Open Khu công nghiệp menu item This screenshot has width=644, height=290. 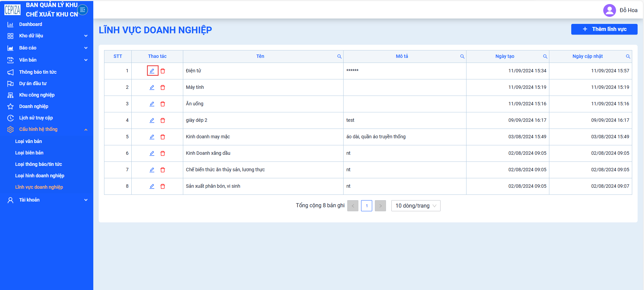(37, 95)
